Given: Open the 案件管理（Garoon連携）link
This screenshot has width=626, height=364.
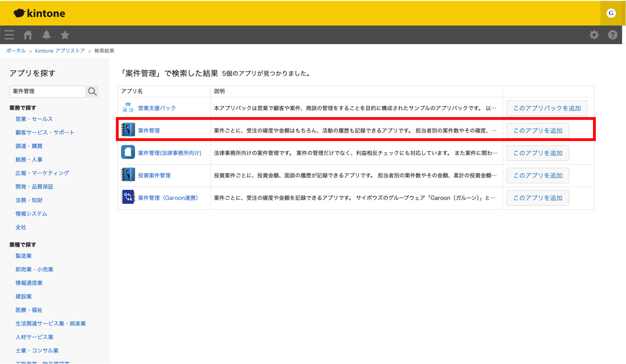Looking at the screenshot, I should [168, 198].
